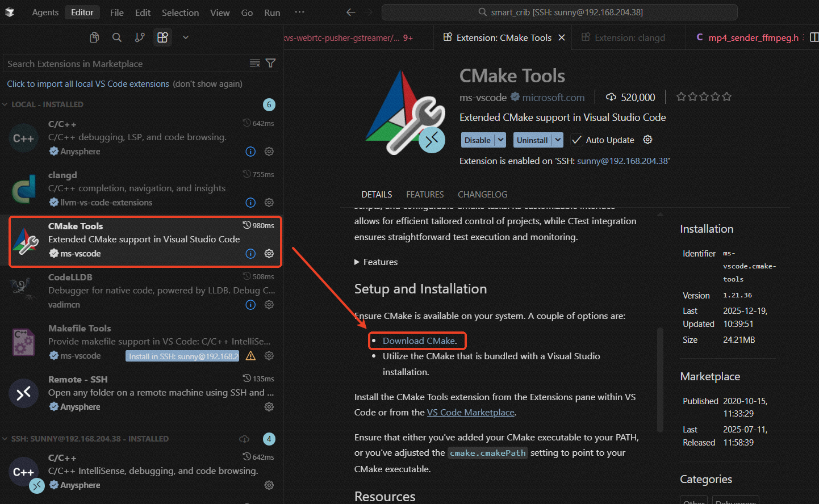
Task: Click the Uninstall button
Action: tap(532, 140)
